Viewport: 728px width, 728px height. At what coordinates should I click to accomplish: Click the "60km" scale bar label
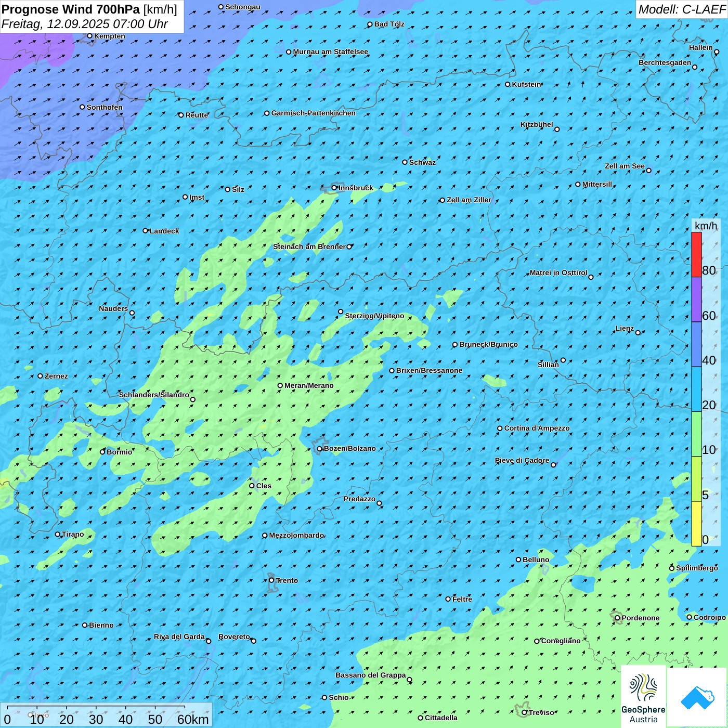[193, 719]
